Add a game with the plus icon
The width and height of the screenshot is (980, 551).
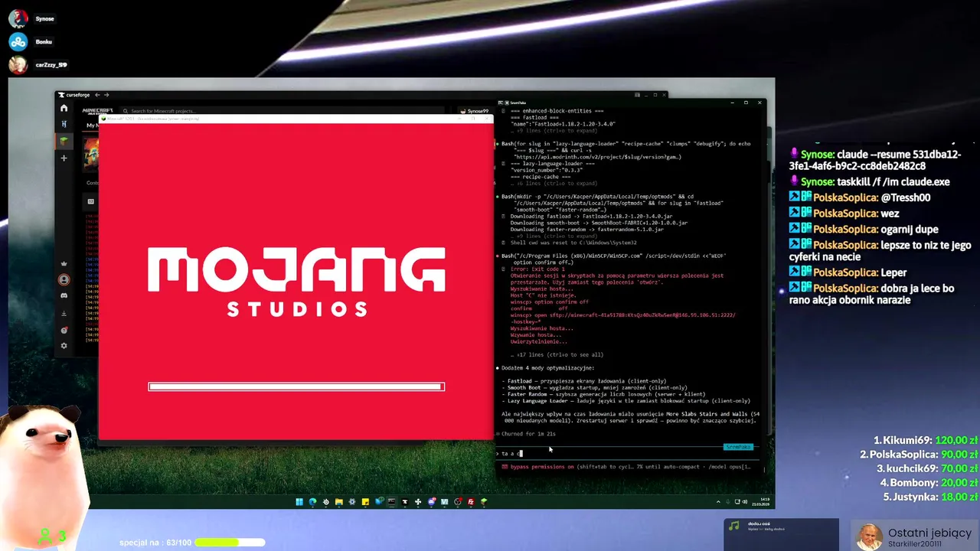tap(64, 158)
